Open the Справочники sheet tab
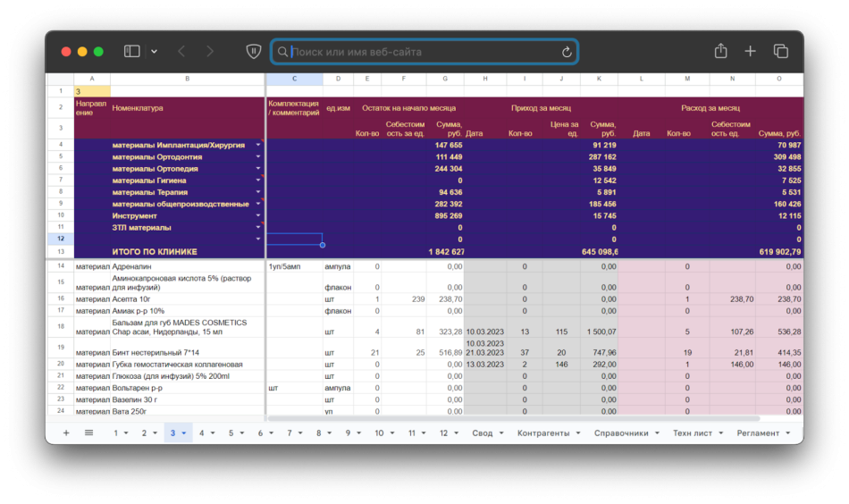 click(621, 433)
